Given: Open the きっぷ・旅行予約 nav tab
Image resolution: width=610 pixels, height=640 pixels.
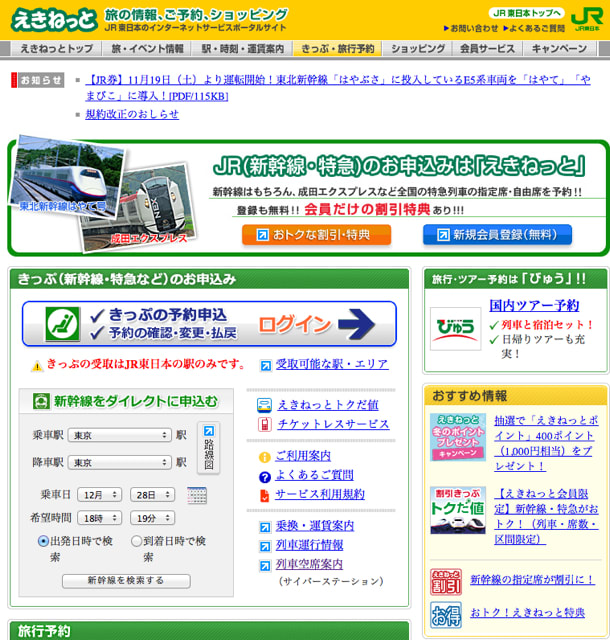Looking at the screenshot, I should click(338, 49).
